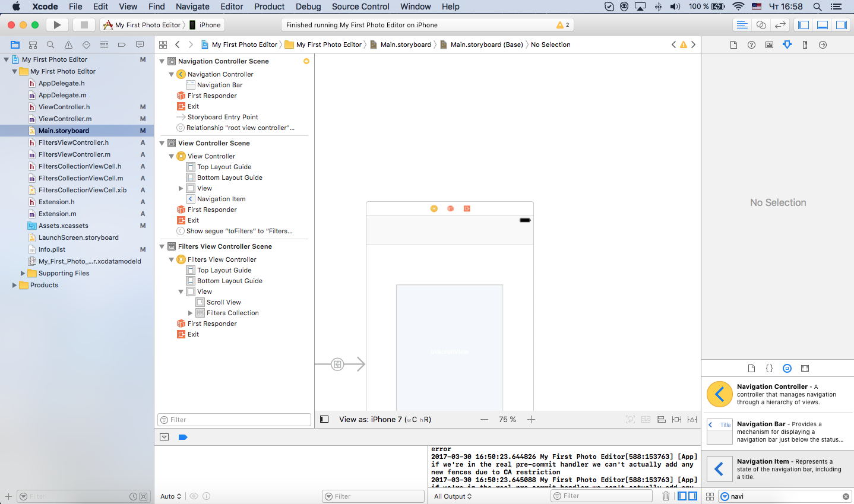The width and height of the screenshot is (854, 504).
Task: Open the Code Snippet library
Action: click(x=769, y=368)
